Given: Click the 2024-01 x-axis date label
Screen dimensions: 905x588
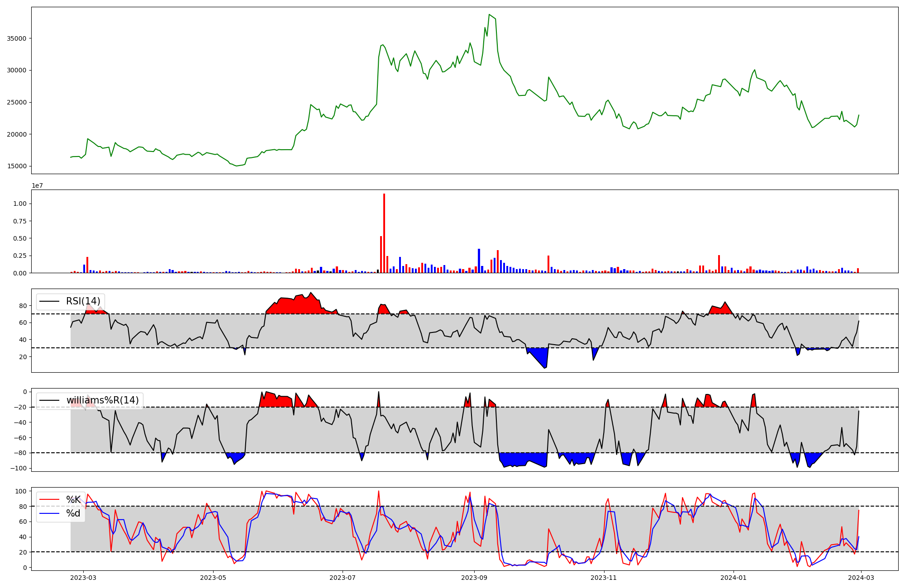Looking at the screenshot, I should [x=733, y=578].
